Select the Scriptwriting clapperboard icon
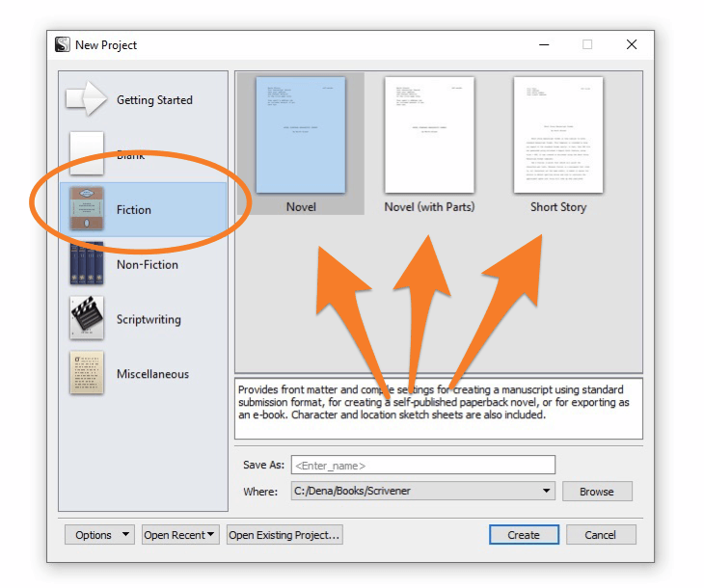 87,318
